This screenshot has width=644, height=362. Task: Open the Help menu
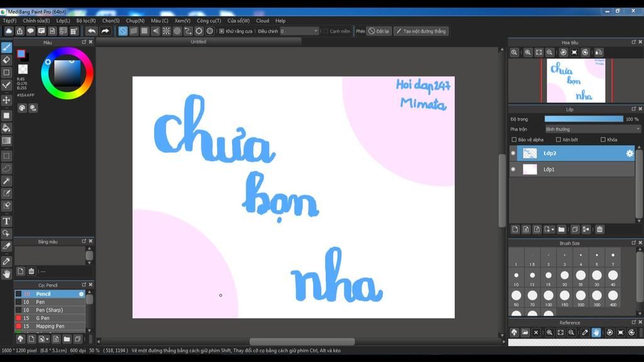[280, 21]
